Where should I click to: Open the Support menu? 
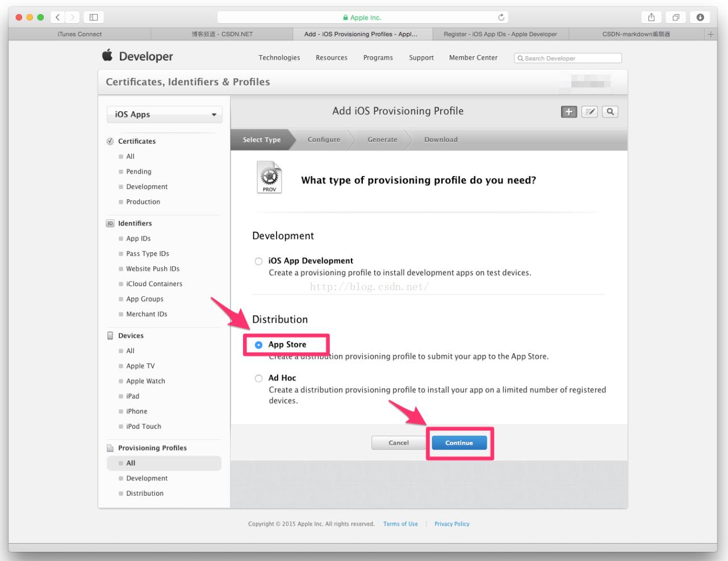tap(421, 58)
